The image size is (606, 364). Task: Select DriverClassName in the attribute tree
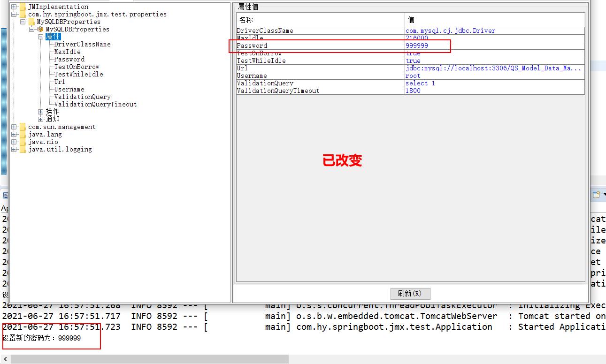pyautogui.click(x=83, y=45)
